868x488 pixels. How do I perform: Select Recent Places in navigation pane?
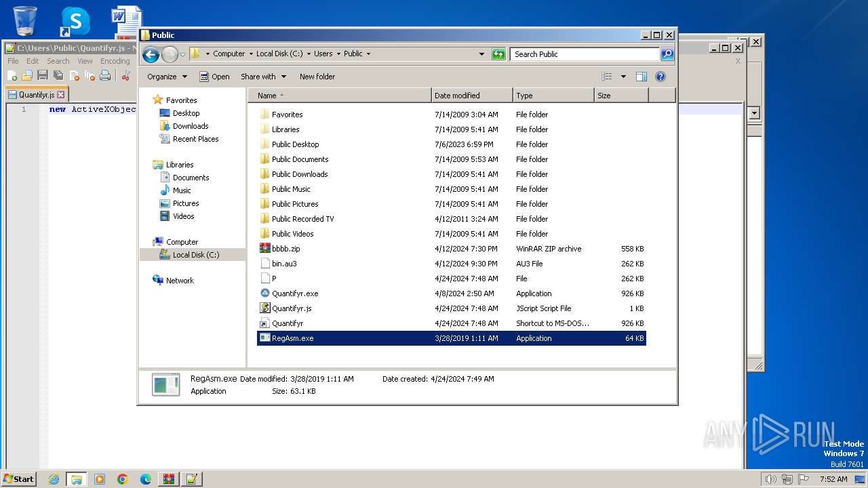pos(195,139)
